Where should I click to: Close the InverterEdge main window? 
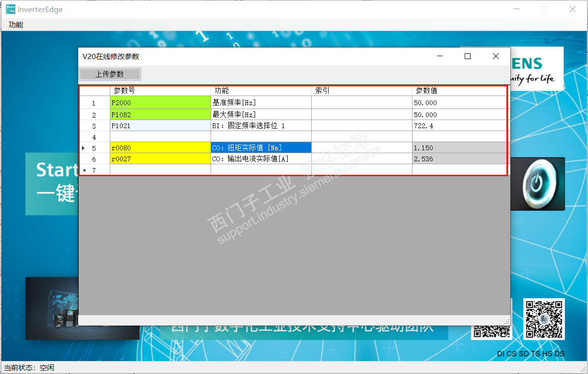pos(572,9)
